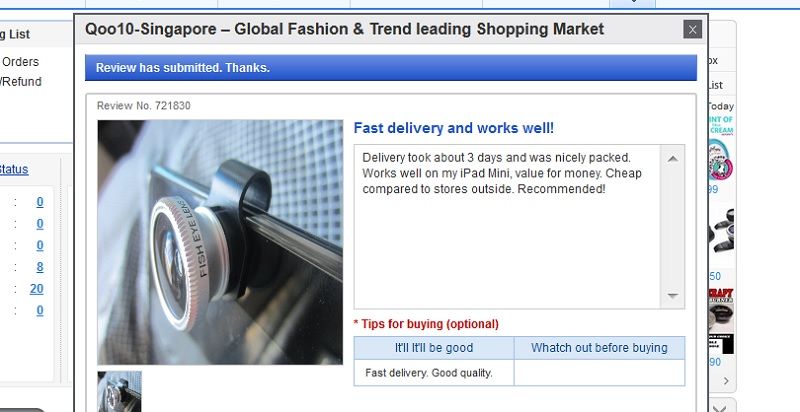
Task: Open the Refund link in left sidebar
Action: 20,82
